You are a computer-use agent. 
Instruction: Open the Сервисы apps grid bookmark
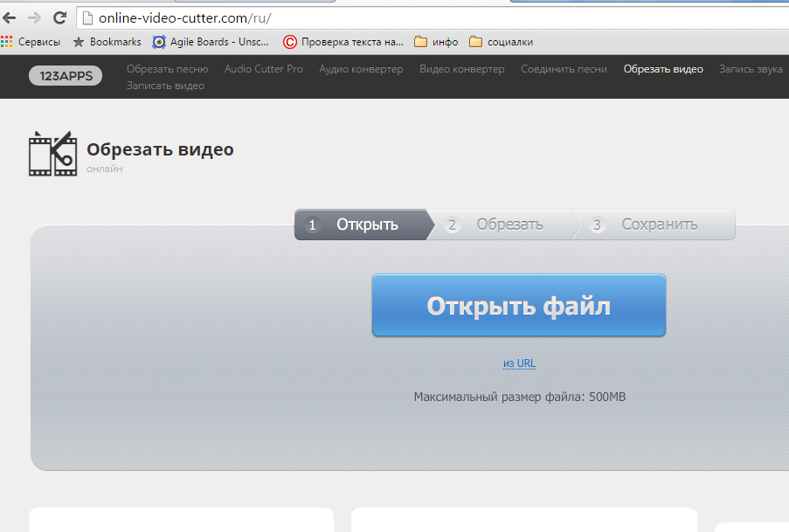point(31,42)
